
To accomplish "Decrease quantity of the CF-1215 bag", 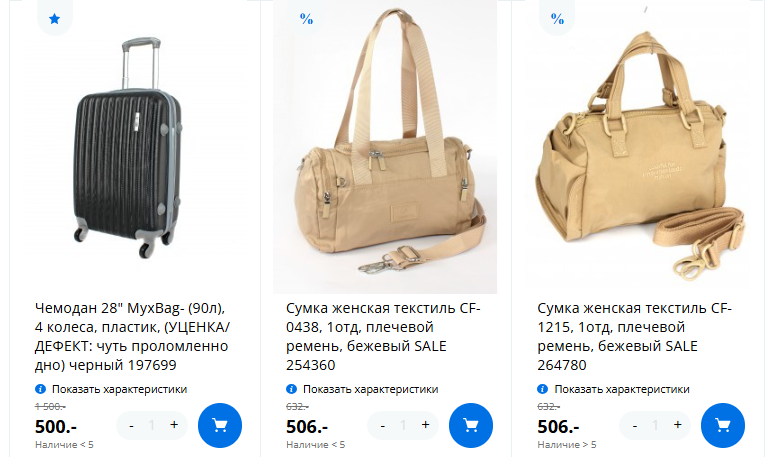I will (635, 425).
